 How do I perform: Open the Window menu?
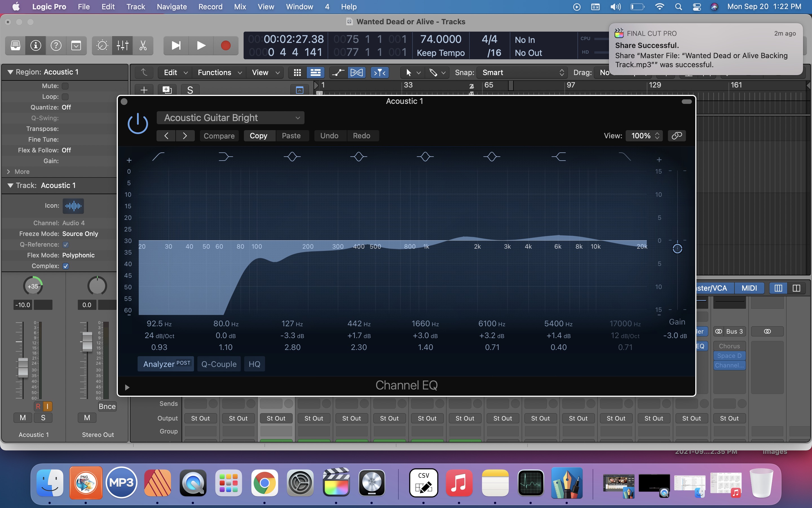click(299, 7)
